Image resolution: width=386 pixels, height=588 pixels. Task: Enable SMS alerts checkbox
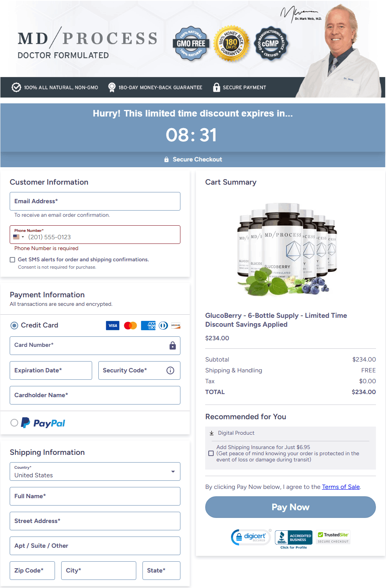pos(12,260)
